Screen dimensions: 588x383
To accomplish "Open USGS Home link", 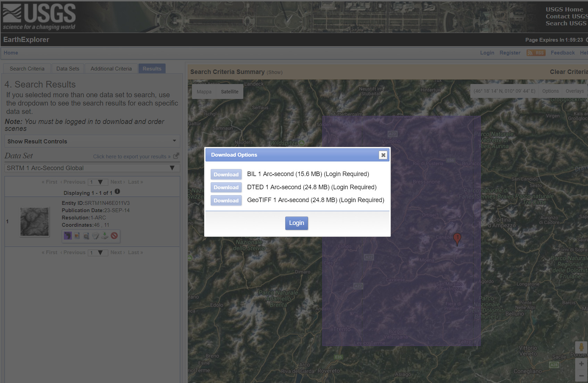I will point(564,9).
